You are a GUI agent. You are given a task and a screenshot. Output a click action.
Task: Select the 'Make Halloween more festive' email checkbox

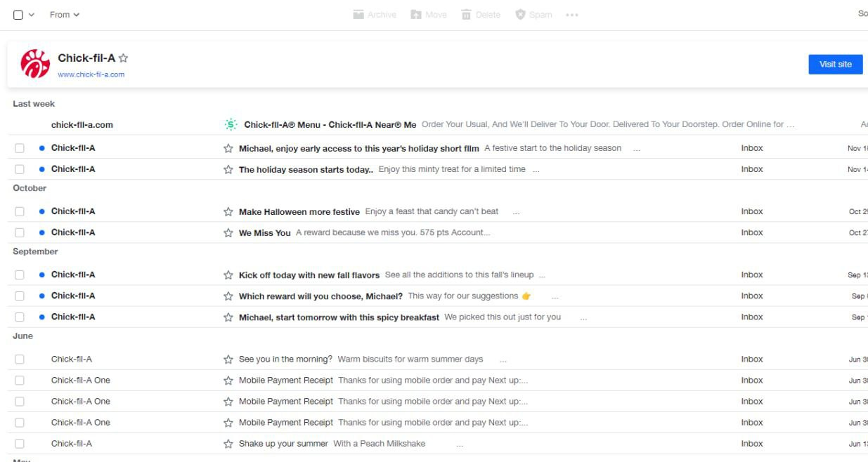coord(19,211)
